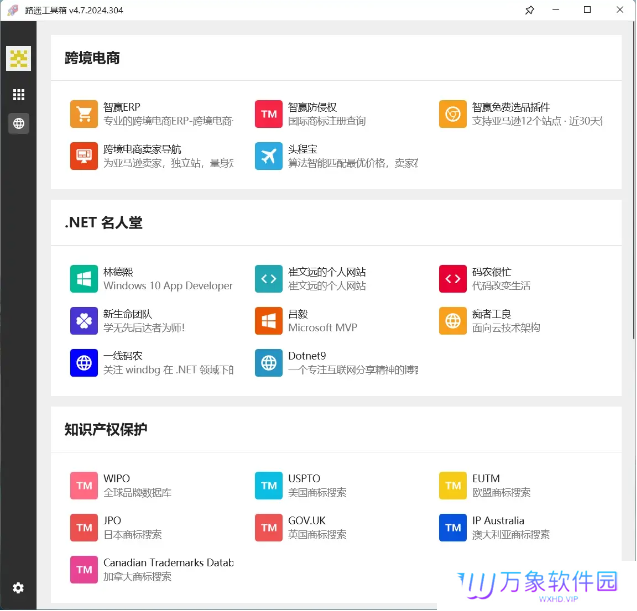Screen dimensions: 637x611
Task: Open the 智赢ERP shopping cart icon
Action: coord(84,114)
